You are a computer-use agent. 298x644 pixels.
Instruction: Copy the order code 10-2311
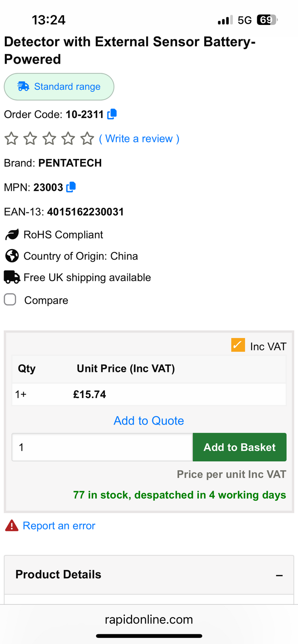click(x=112, y=114)
